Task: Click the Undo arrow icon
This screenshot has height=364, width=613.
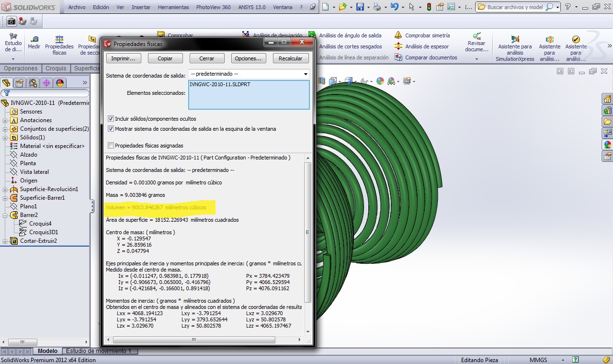Action: (x=394, y=7)
